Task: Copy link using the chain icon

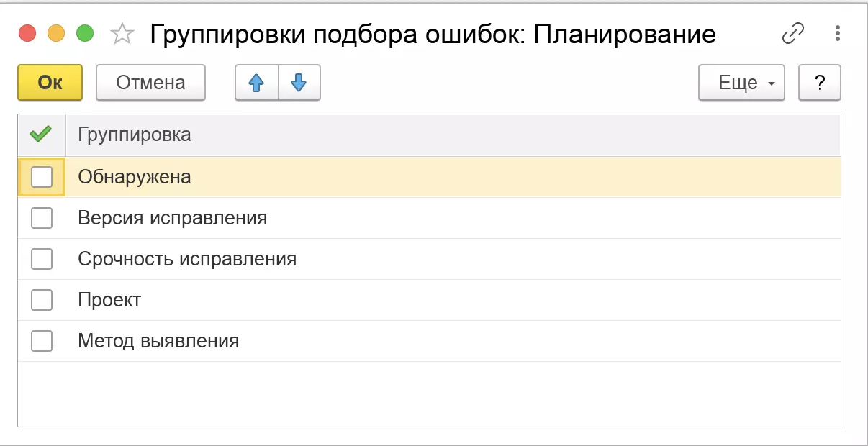Action: (792, 33)
